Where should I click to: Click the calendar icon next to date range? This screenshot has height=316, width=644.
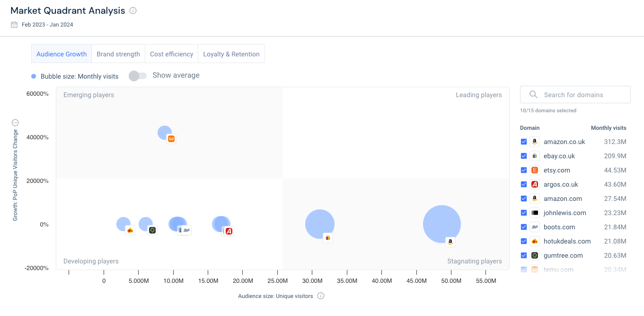[x=14, y=25]
